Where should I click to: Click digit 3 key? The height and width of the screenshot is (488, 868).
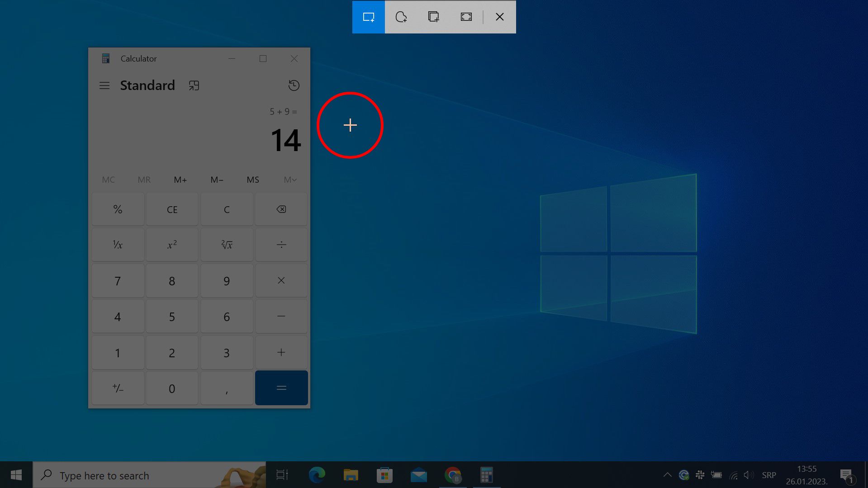click(227, 352)
